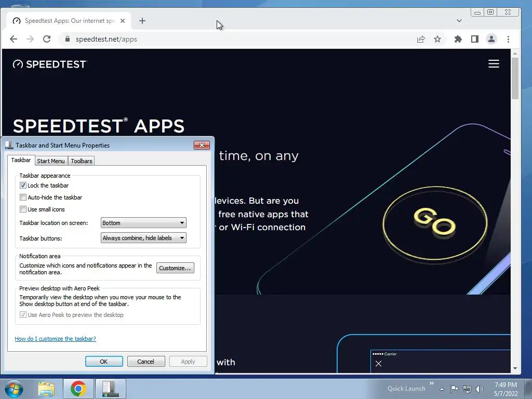Toggle Use Aero Peek checkbox
This screenshot has height=399, width=532.
pyautogui.click(x=23, y=314)
